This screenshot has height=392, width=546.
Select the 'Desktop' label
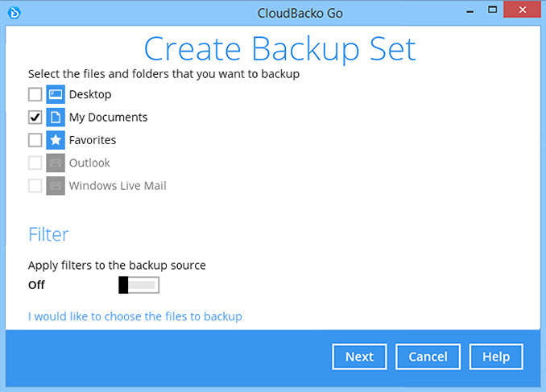(x=90, y=94)
